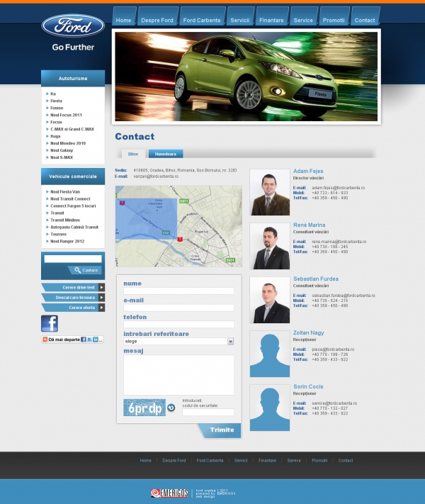Share via the LinkedIn icon
The height and width of the screenshot is (504, 425).
click(x=96, y=340)
